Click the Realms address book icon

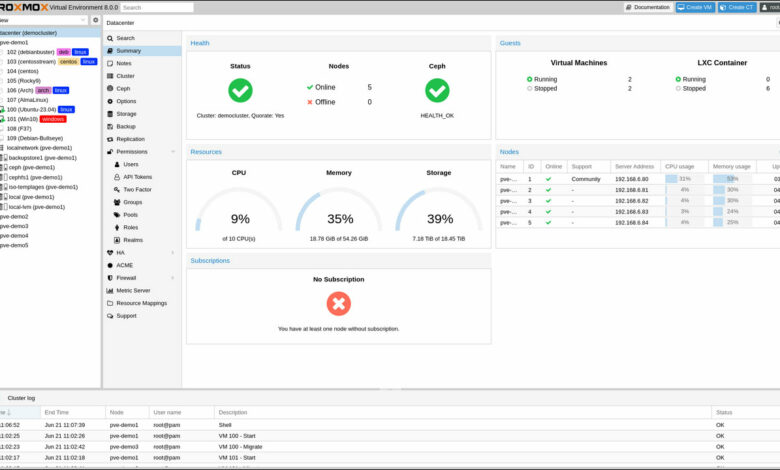pos(117,240)
